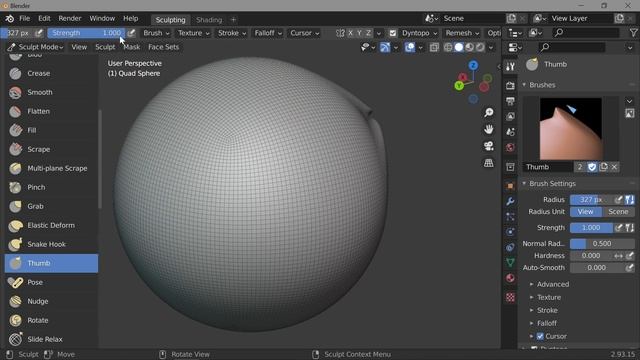Select solid viewport shading mode

pyautogui.click(x=459, y=47)
